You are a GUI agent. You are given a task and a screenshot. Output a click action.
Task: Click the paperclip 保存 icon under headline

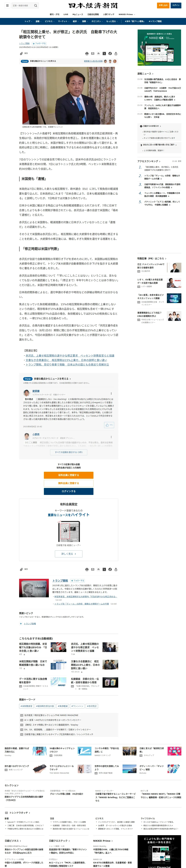pyautogui.click(x=21, y=53)
